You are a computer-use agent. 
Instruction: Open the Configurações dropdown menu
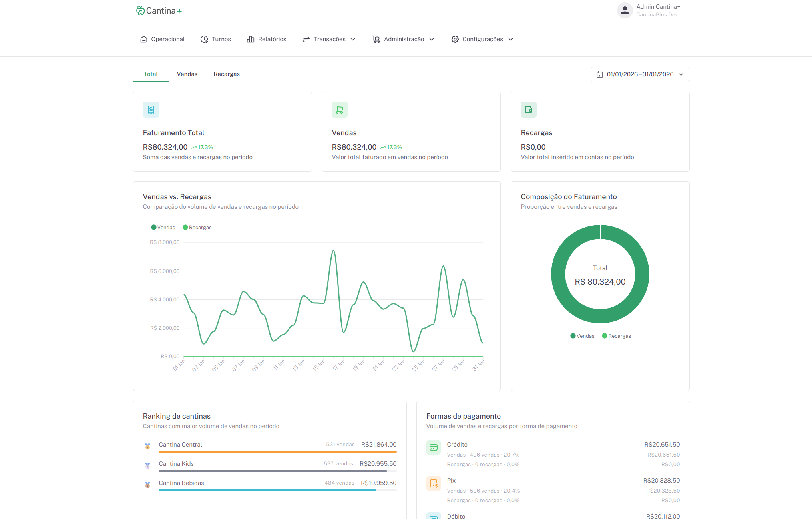482,39
